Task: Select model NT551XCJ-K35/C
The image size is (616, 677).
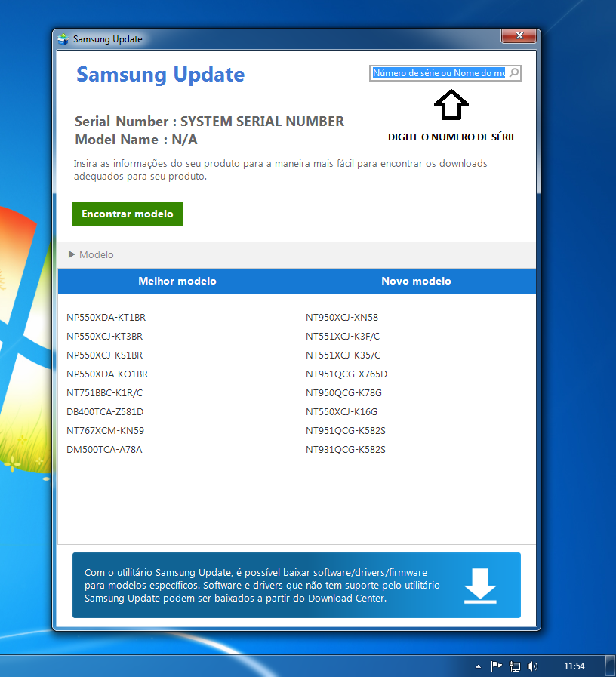Action: tap(343, 355)
